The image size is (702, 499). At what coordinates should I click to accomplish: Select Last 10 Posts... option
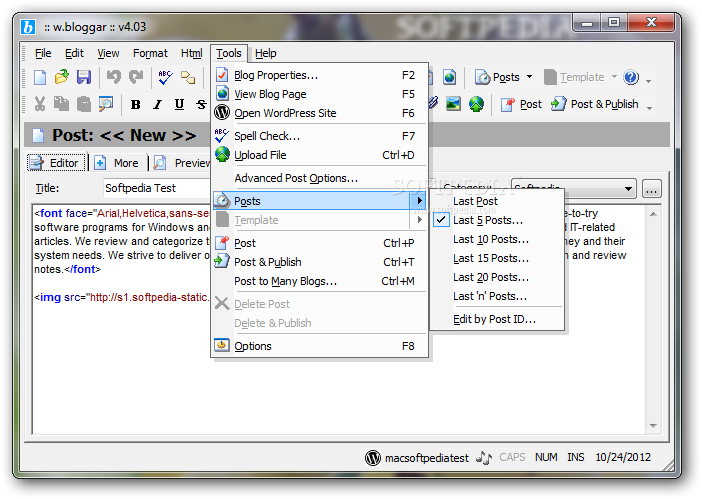click(x=497, y=239)
